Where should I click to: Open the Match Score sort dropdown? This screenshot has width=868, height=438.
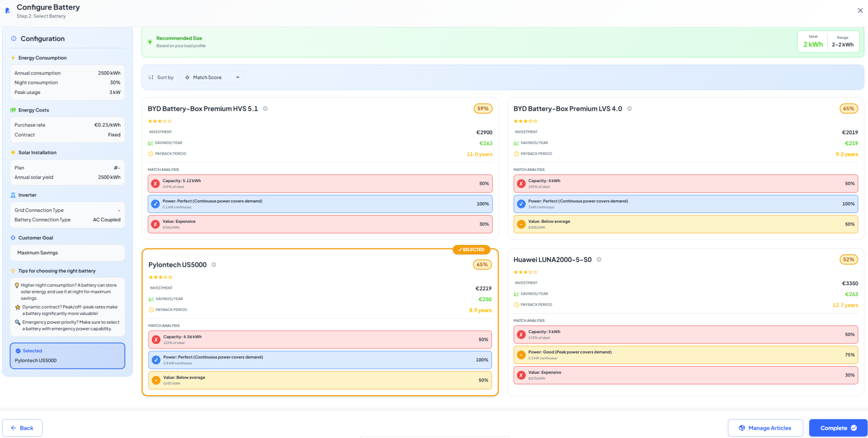(x=212, y=77)
